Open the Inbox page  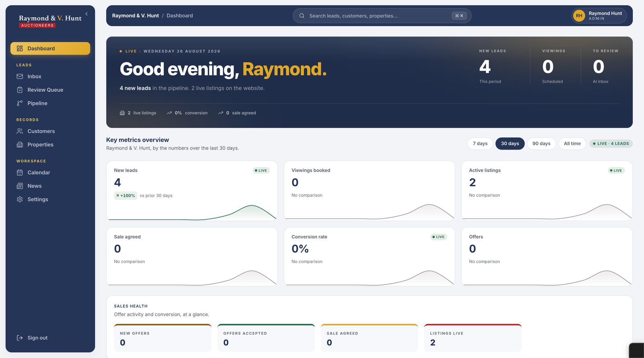50,76
